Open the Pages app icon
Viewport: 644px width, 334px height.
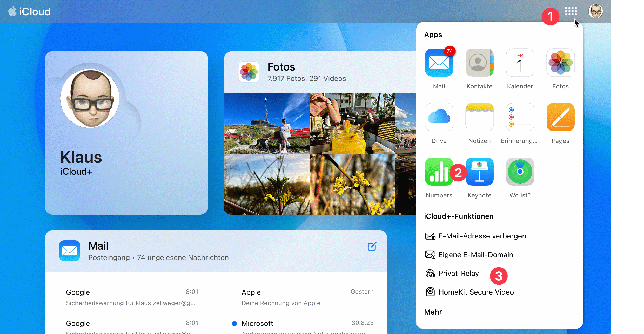pos(560,117)
